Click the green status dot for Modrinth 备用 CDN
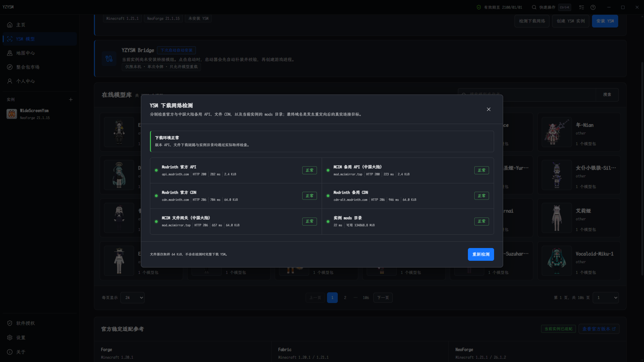Screen dimensions: 644x362 tap(328, 196)
